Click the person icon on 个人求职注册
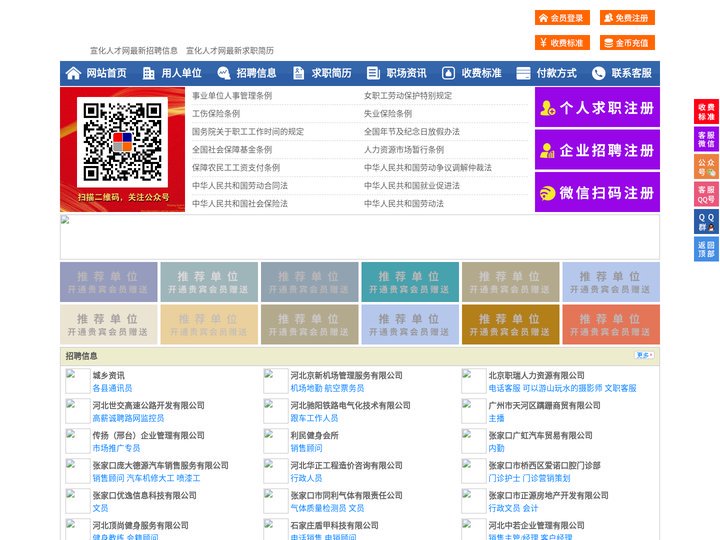Screen dimensions: 720x540 click(547, 108)
